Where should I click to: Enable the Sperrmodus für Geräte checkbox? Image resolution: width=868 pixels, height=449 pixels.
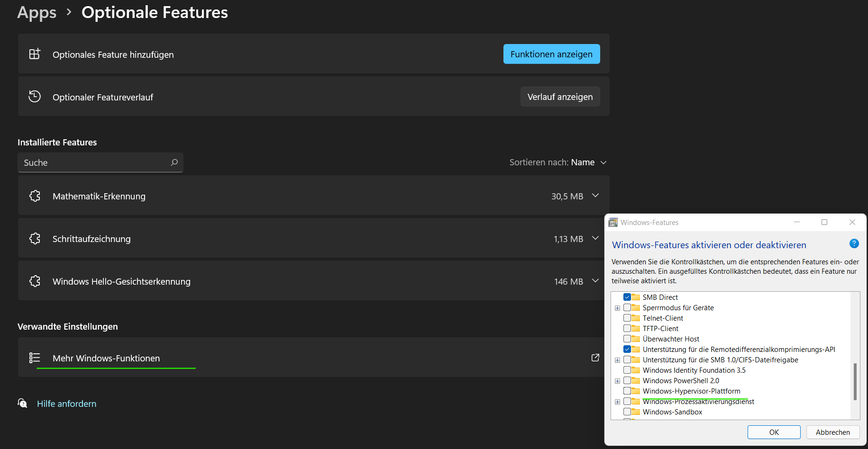[627, 307]
